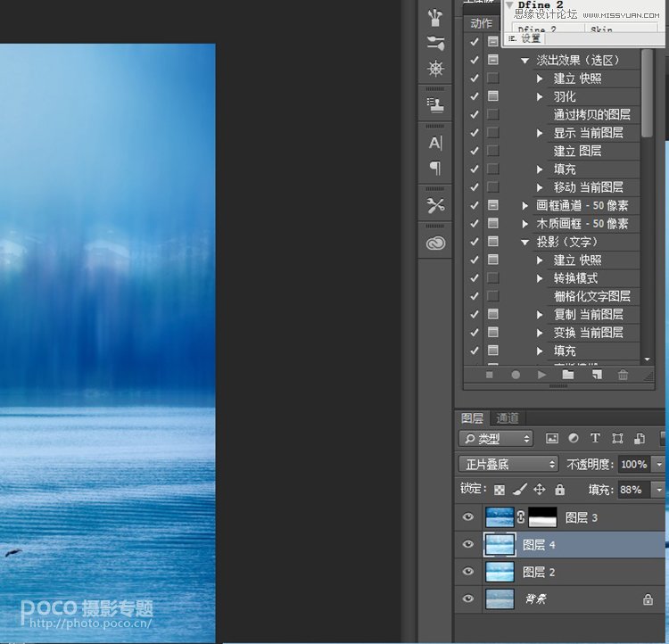Collapse the 投影（文字）action
The width and height of the screenshot is (669, 644).
pos(524,242)
